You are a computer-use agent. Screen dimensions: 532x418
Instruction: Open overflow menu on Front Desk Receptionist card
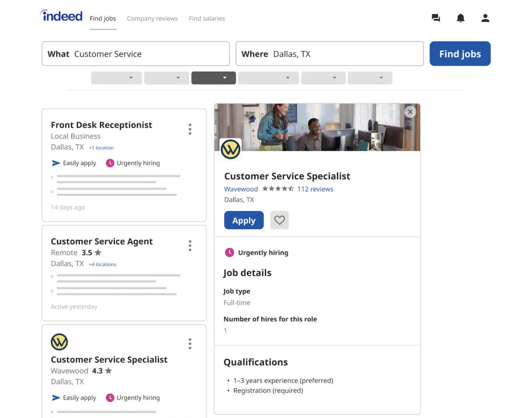click(x=190, y=129)
